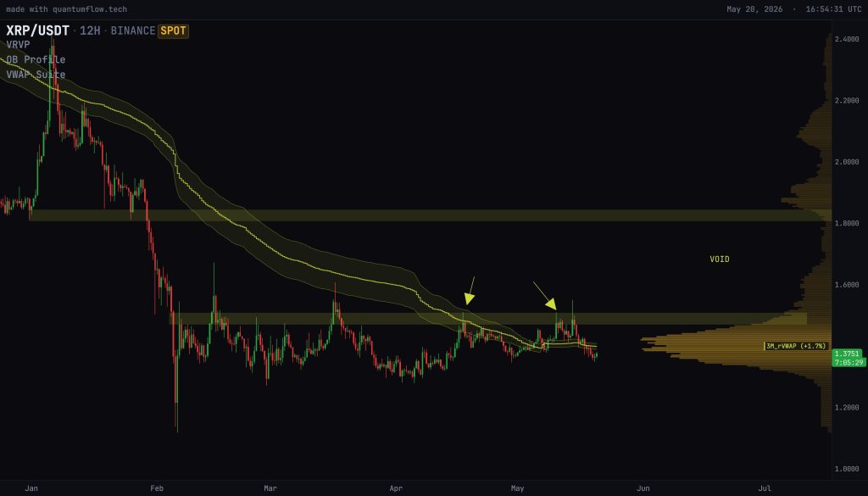Image resolution: width=868 pixels, height=496 pixels.
Task: Click the VOID annotation text
Action: click(720, 259)
